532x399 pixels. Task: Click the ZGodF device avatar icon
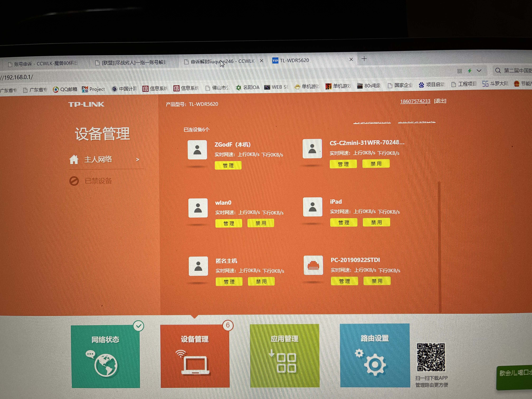pos(197,150)
